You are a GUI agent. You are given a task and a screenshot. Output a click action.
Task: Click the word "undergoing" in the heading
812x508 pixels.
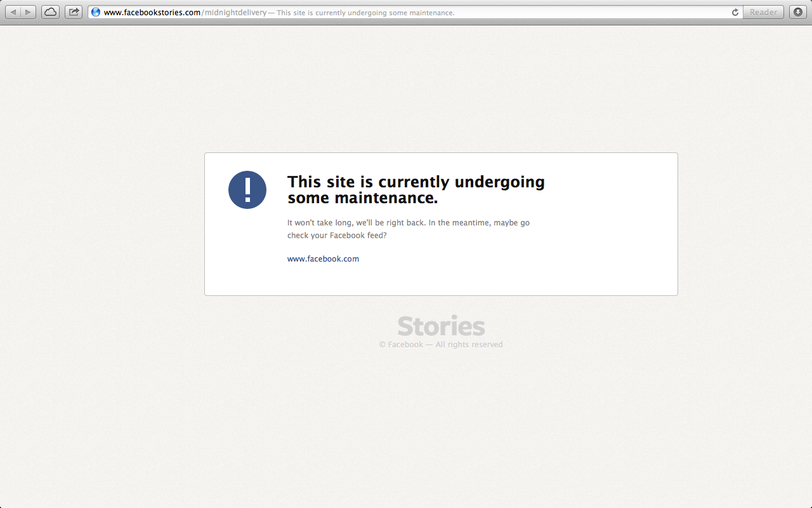coord(499,182)
